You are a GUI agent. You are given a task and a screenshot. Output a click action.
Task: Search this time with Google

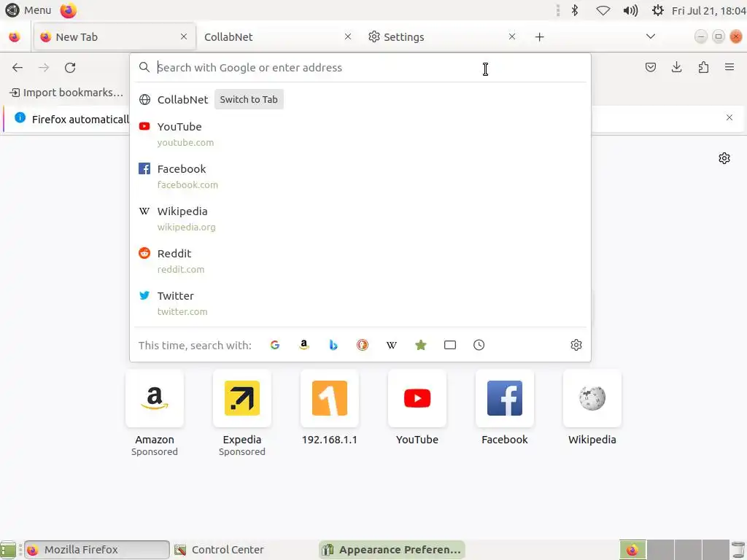[x=275, y=345]
